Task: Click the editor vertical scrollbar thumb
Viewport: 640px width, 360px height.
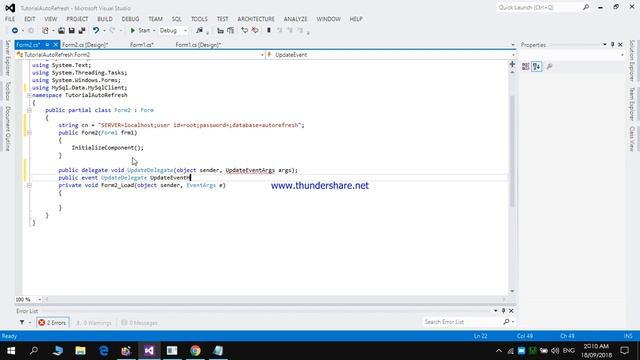Action: click(512, 151)
